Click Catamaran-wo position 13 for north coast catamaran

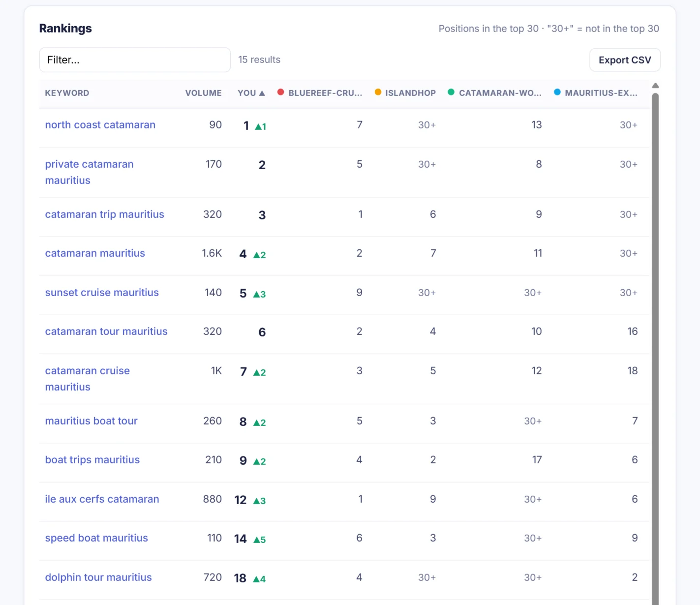coord(537,125)
